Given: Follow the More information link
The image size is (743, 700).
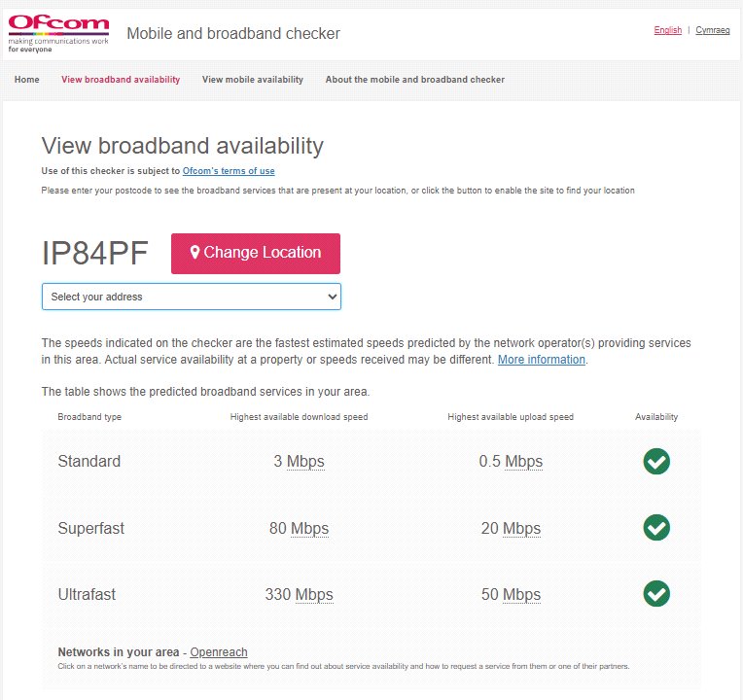Looking at the screenshot, I should pos(541,360).
